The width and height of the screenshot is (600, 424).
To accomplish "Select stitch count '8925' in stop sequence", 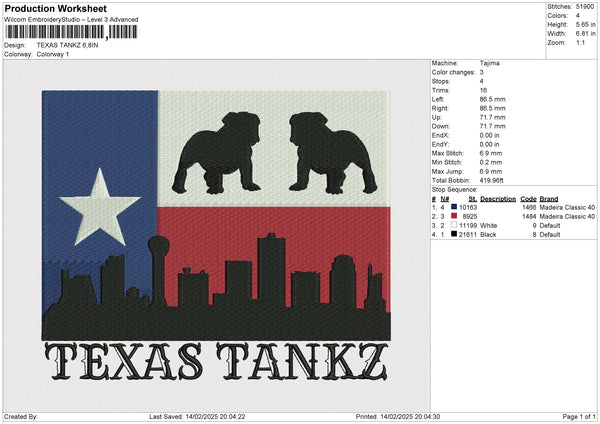I will pyautogui.click(x=470, y=217).
